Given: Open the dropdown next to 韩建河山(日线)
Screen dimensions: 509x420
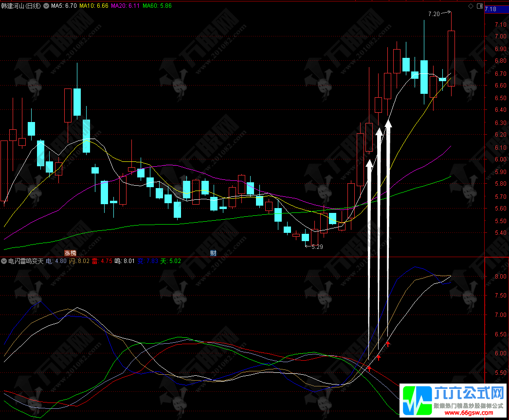Looking at the screenshot, I should click(x=46, y=6).
